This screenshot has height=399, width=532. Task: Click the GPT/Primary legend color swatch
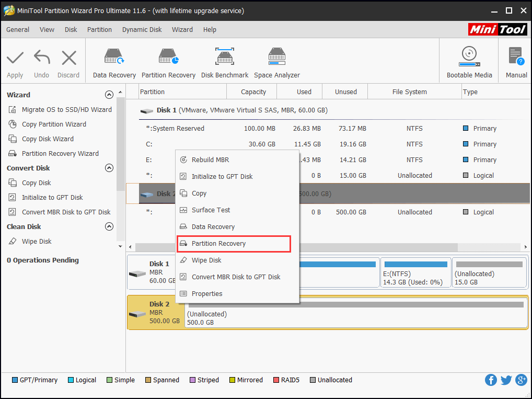[15, 380]
